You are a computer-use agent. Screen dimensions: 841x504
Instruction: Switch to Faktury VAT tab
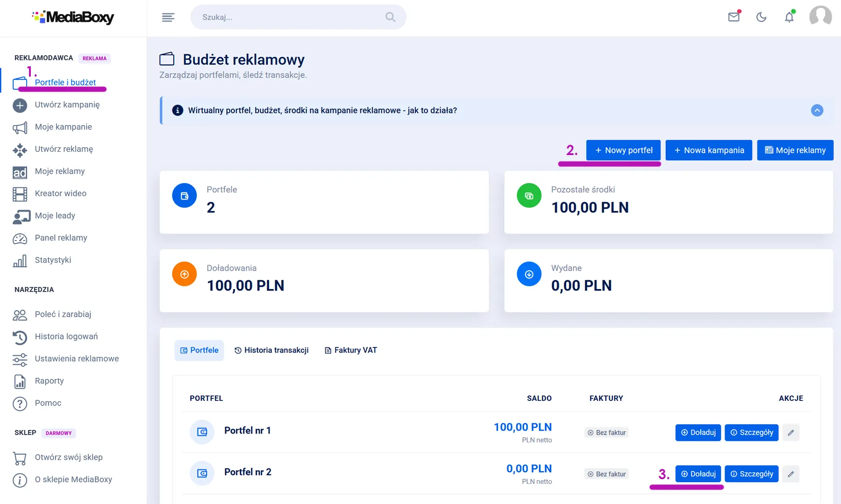(350, 350)
